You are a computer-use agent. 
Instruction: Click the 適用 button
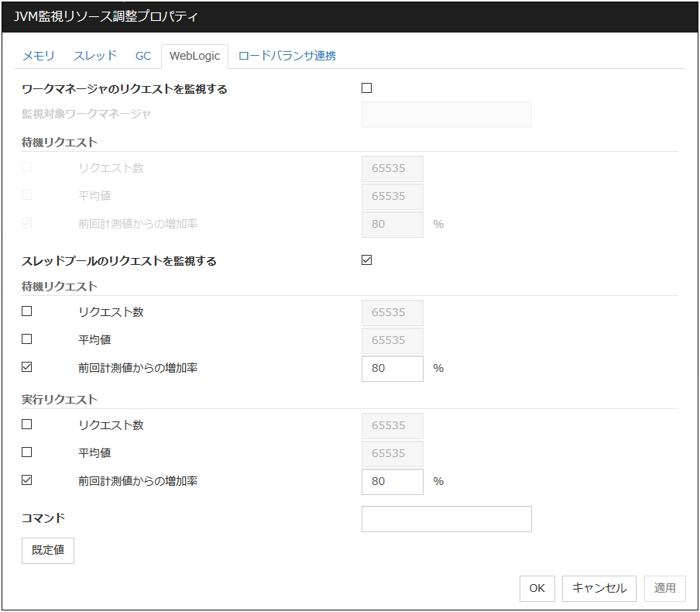pyautogui.click(x=664, y=588)
